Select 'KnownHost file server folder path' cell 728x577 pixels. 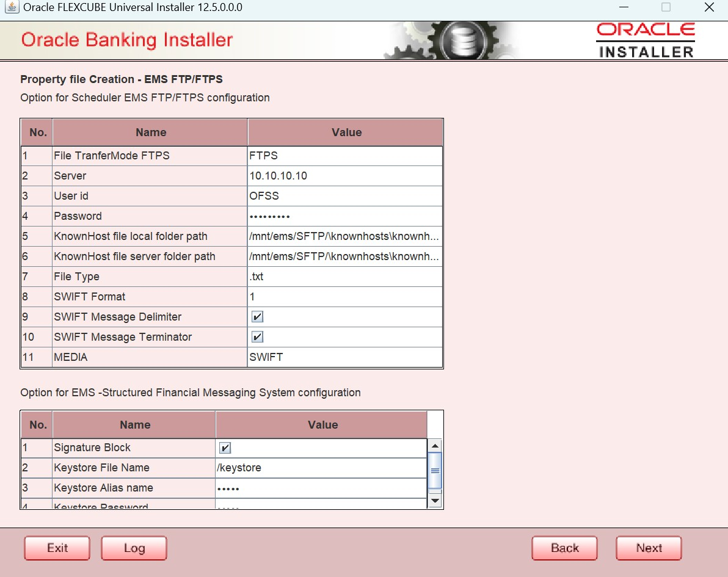click(150, 256)
